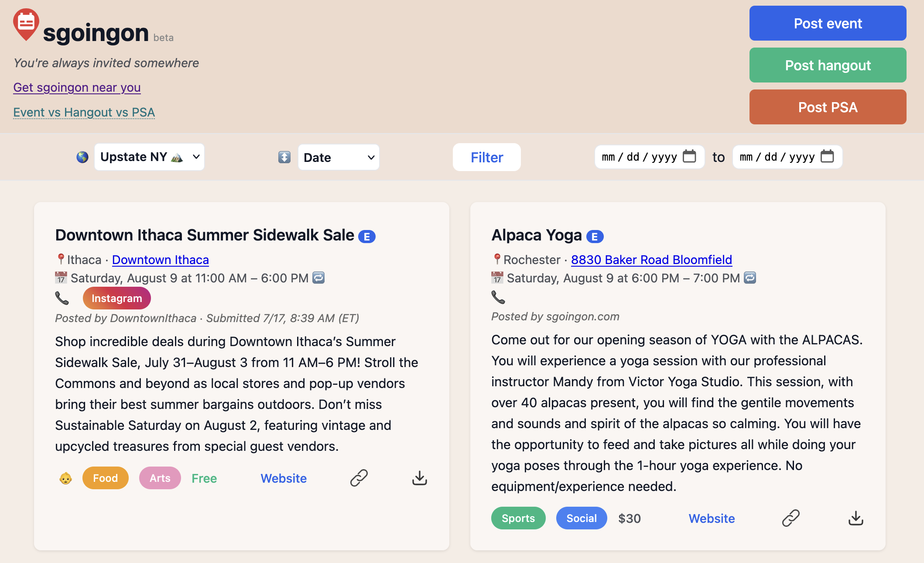The image size is (924, 563).
Task: Click the globe icon beside the region selector
Action: tap(82, 157)
